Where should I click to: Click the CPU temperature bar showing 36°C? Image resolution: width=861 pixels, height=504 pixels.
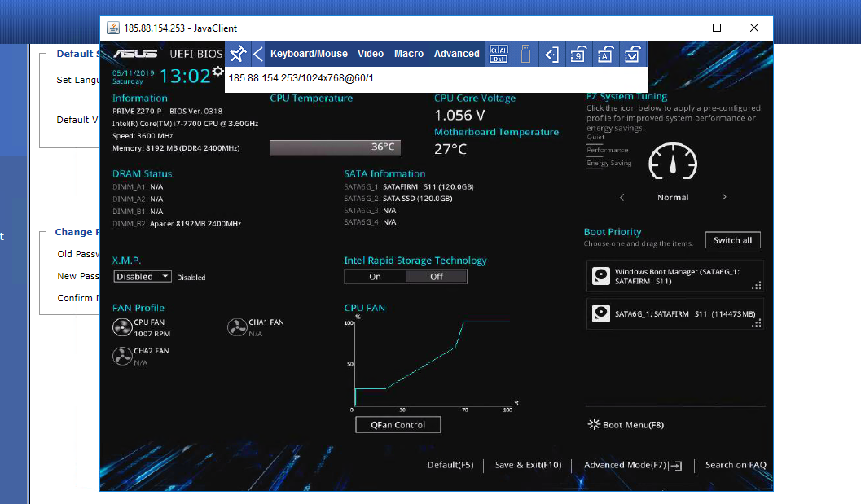335,147
